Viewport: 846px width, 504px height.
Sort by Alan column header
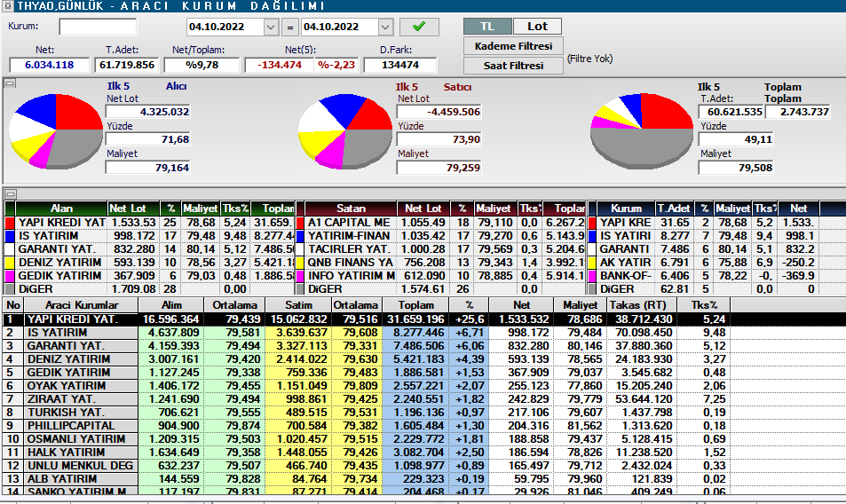click(x=61, y=209)
